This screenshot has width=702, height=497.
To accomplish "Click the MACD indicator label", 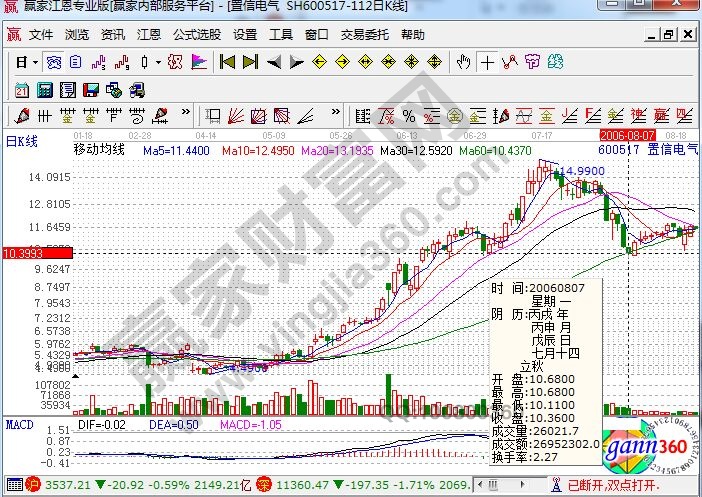I will [20, 426].
